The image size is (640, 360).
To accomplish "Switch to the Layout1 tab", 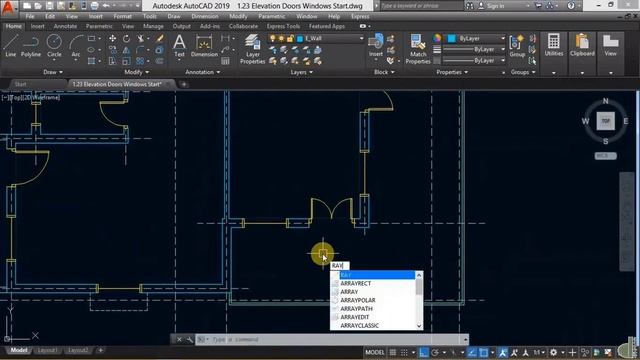I will click(x=47, y=350).
